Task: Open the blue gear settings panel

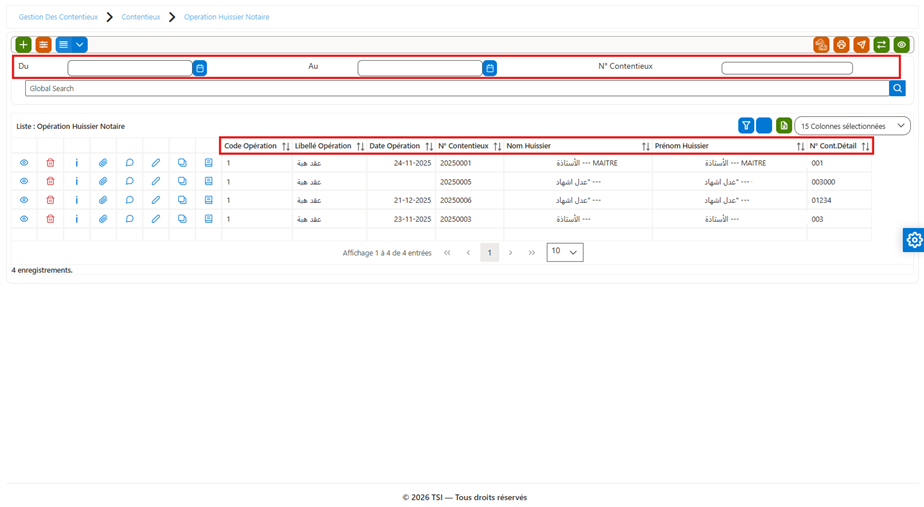Action: (x=913, y=240)
